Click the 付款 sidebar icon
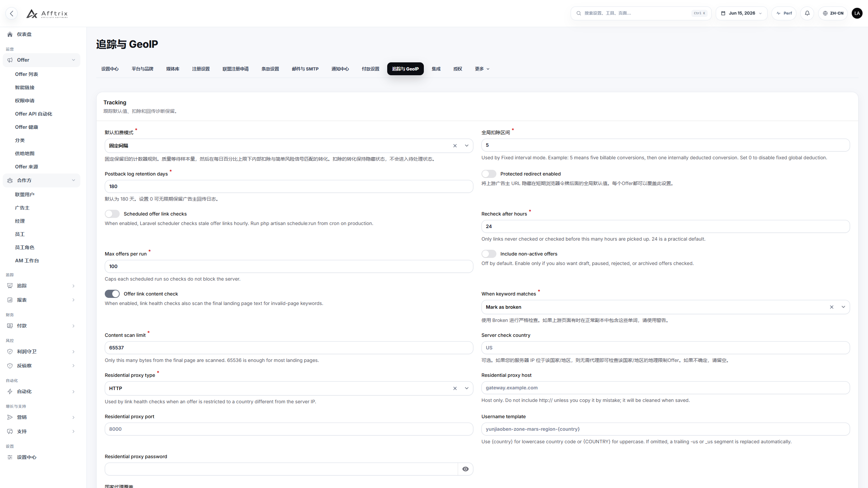 point(10,326)
